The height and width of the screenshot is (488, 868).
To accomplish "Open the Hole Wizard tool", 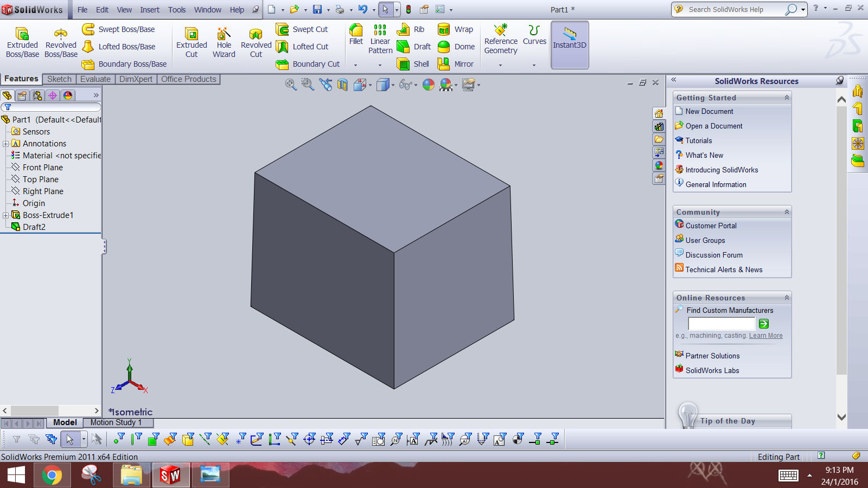I will [224, 41].
